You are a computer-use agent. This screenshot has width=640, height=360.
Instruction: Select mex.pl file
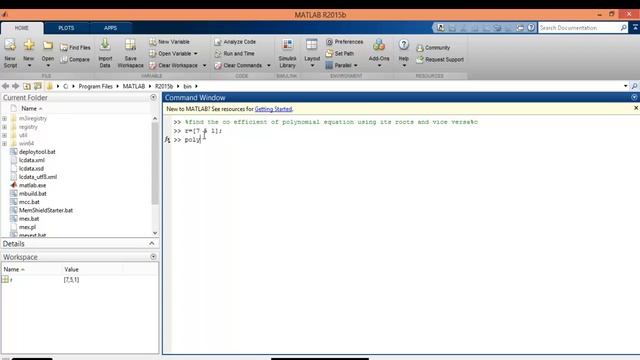(x=27, y=227)
